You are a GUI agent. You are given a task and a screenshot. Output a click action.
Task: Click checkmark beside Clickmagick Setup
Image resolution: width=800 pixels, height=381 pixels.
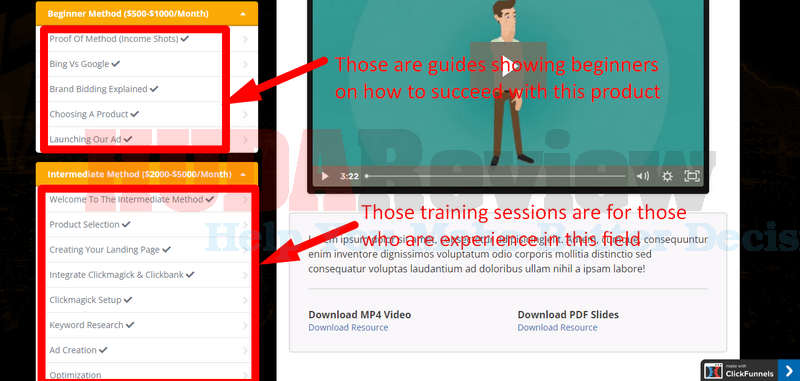click(x=128, y=300)
